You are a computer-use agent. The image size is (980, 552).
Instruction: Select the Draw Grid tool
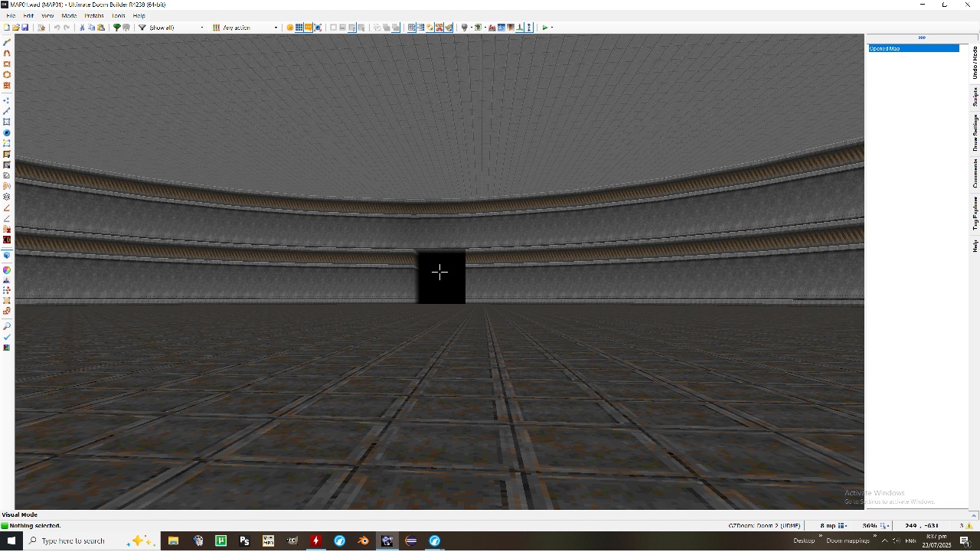7,85
